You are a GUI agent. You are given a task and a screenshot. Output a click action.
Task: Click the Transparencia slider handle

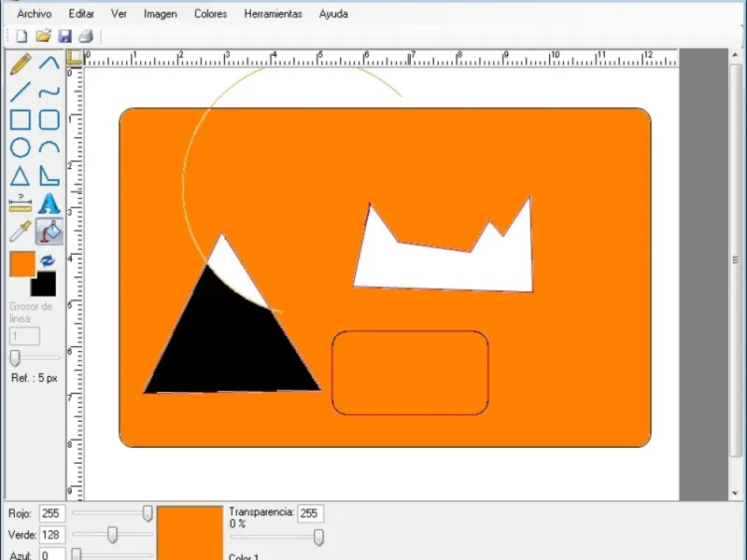tap(318, 538)
